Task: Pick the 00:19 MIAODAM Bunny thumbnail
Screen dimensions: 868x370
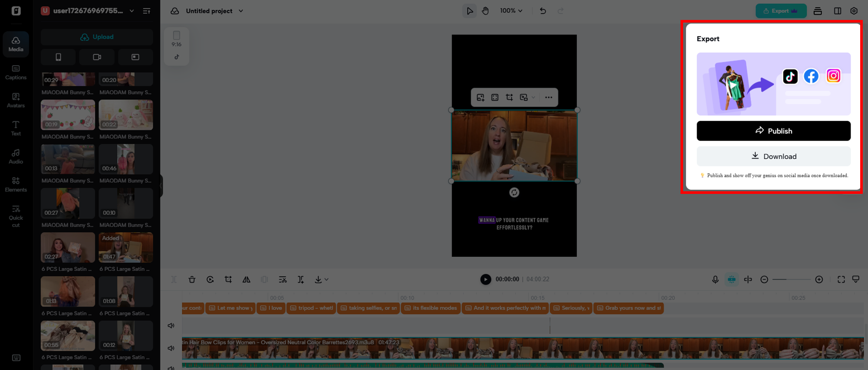Action: tap(68, 115)
